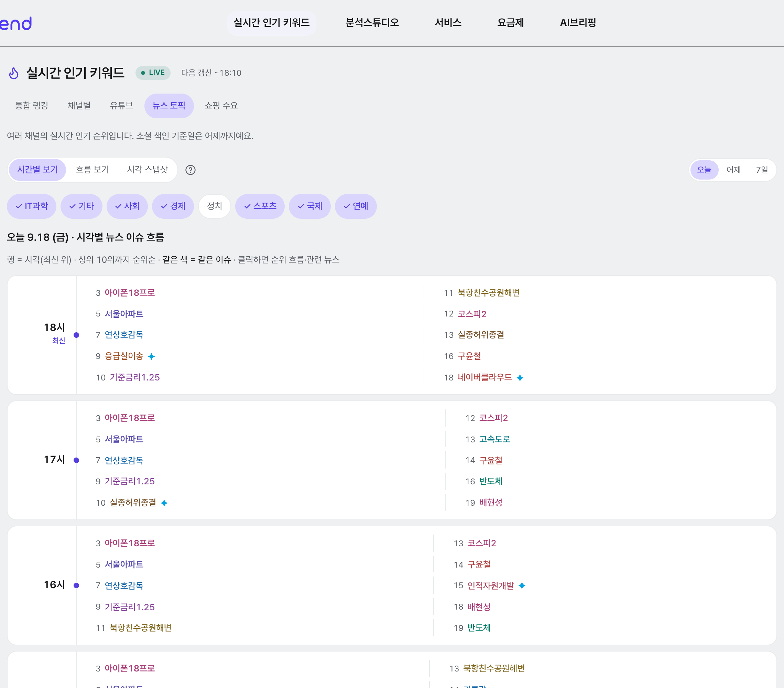Click the 16시 timeline dot

point(76,585)
